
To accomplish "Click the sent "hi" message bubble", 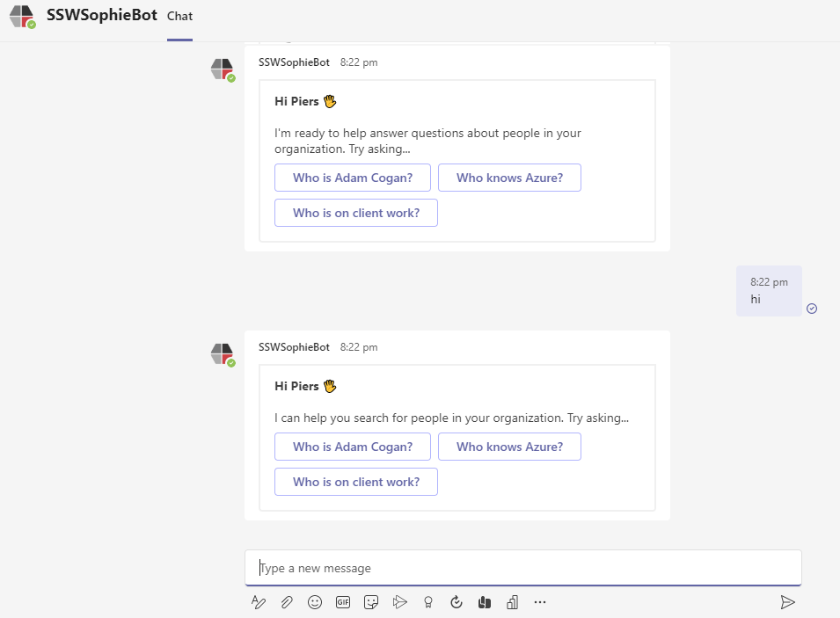I will tap(768, 291).
